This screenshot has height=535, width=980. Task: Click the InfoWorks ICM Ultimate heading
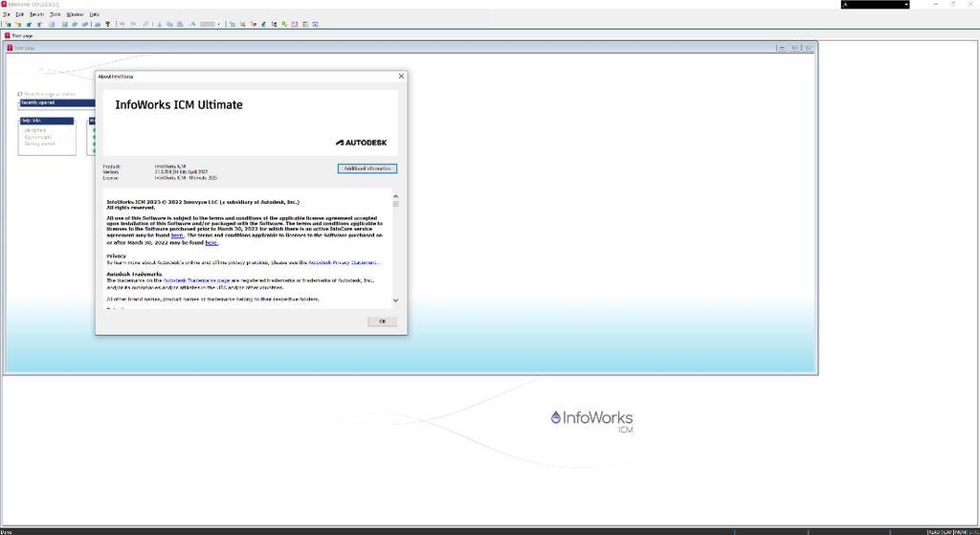[x=179, y=105]
